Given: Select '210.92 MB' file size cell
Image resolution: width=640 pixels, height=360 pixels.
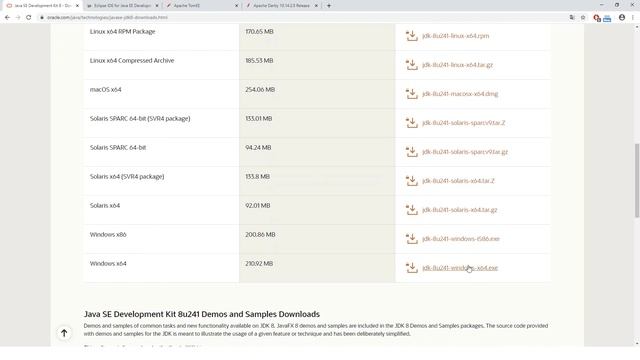Looking at the screenshot, I should click(259, 264).
